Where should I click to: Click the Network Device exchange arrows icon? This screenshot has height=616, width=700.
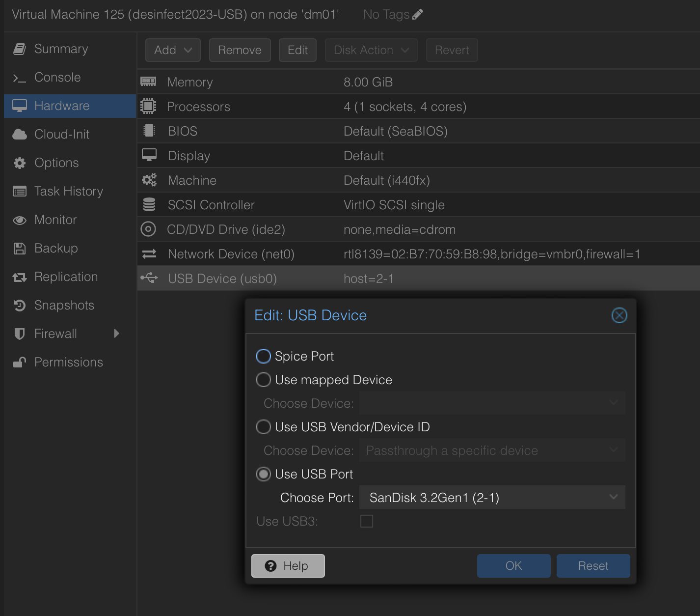pos(149,254)
